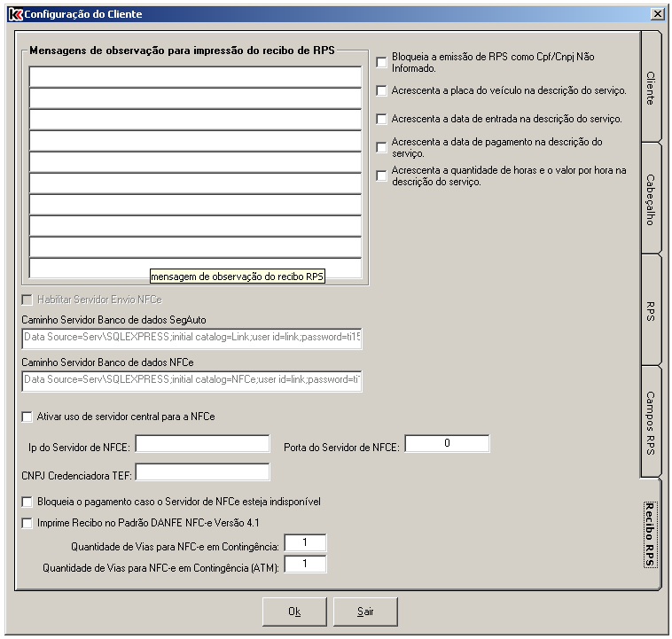Go to the Campos RPS tab
The width and height of the screenshot is (672, 639).
[650, 422]
